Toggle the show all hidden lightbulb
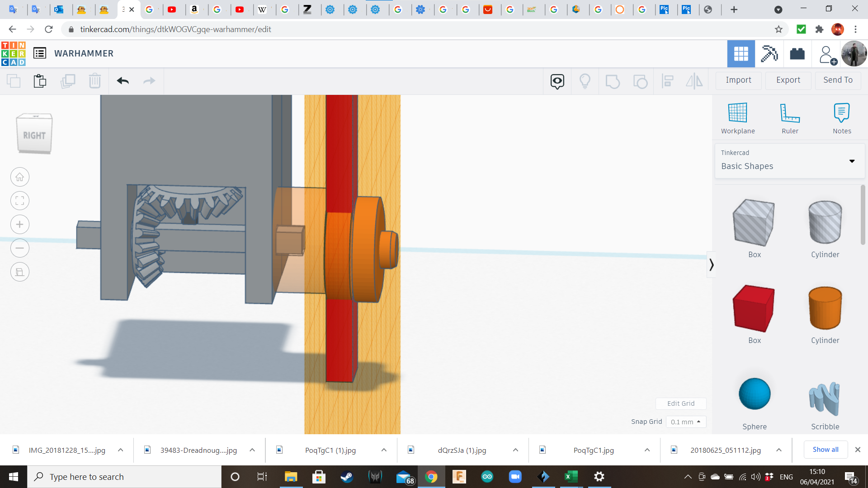The image size is (868, 488). click(585, 81)
